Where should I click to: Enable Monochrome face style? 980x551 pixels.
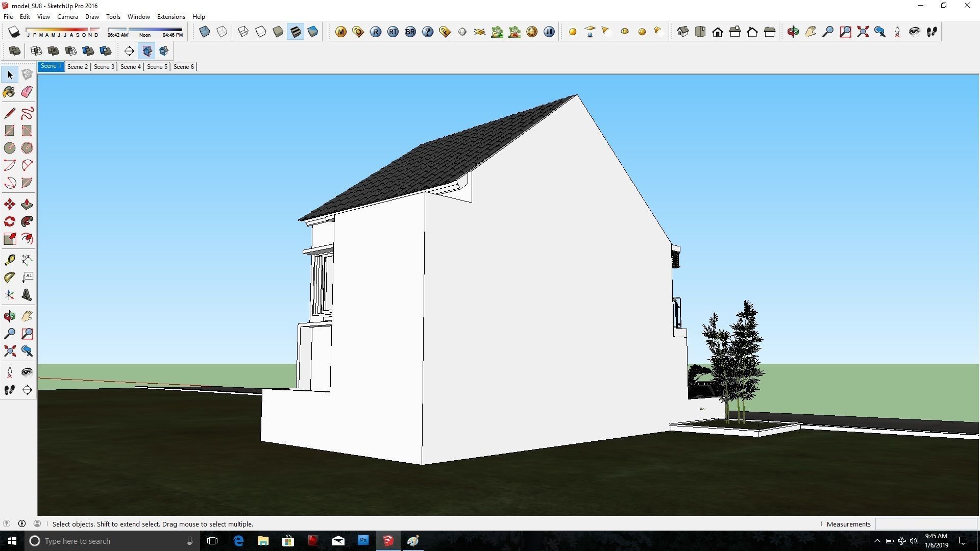313,32
